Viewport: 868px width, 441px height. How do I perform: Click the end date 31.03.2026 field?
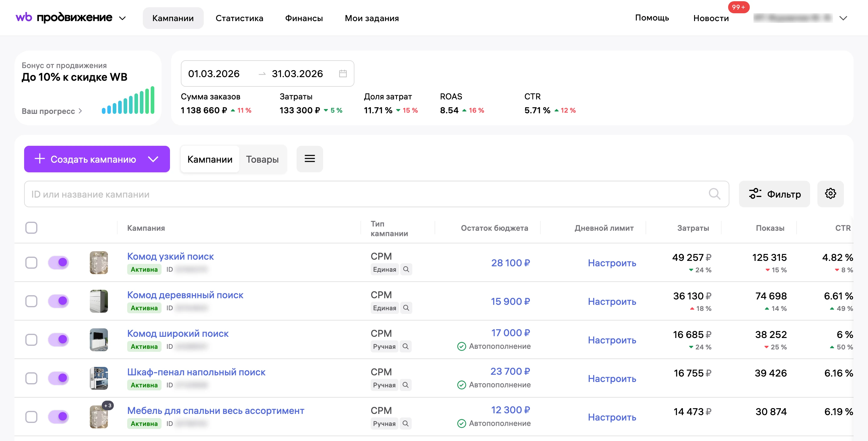coord(297,73)
